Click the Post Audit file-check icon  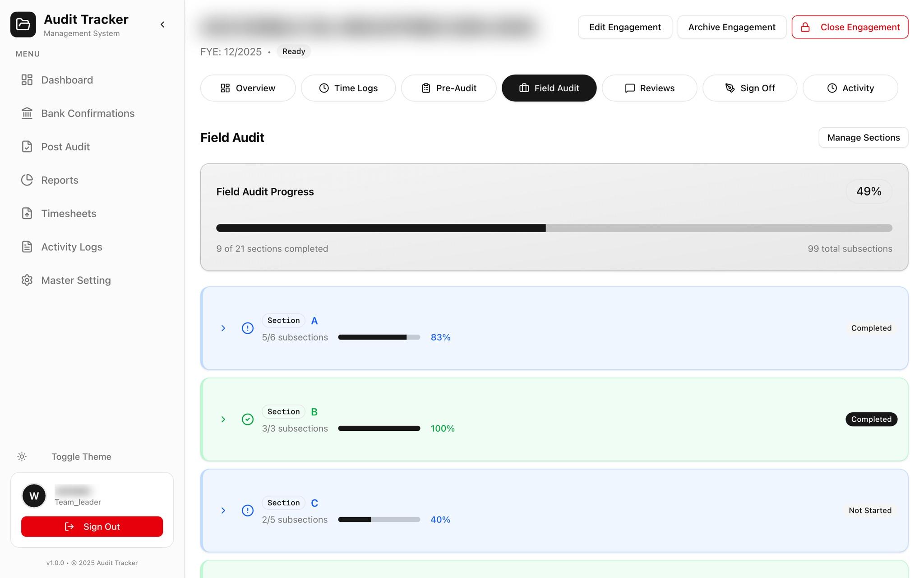27,147
